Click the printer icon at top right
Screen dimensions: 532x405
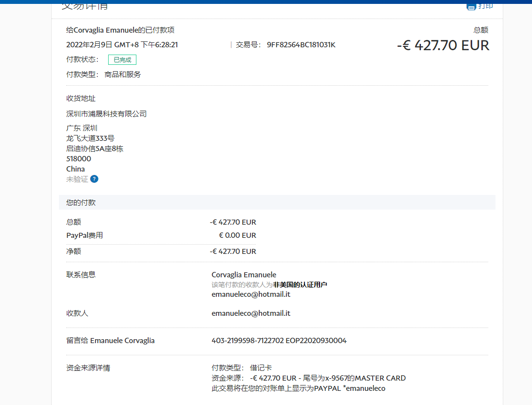pos(471,6)
